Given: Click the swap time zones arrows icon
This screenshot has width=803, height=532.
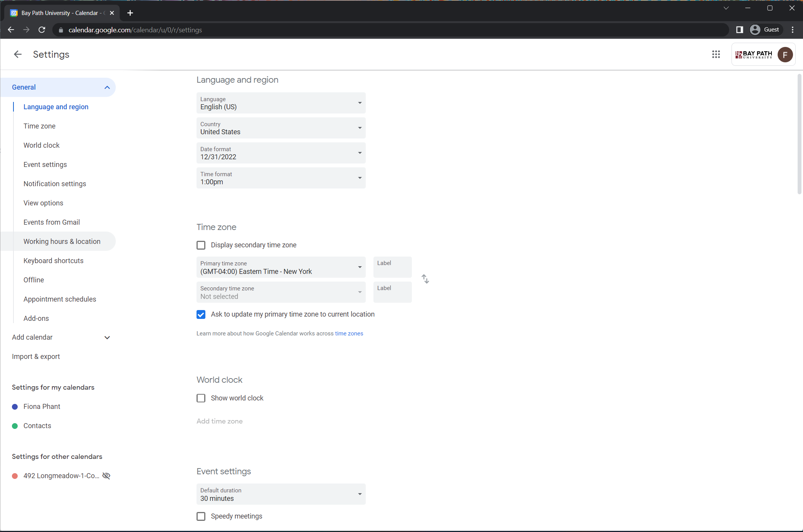Looking at the screenshot, I should 425,279.
